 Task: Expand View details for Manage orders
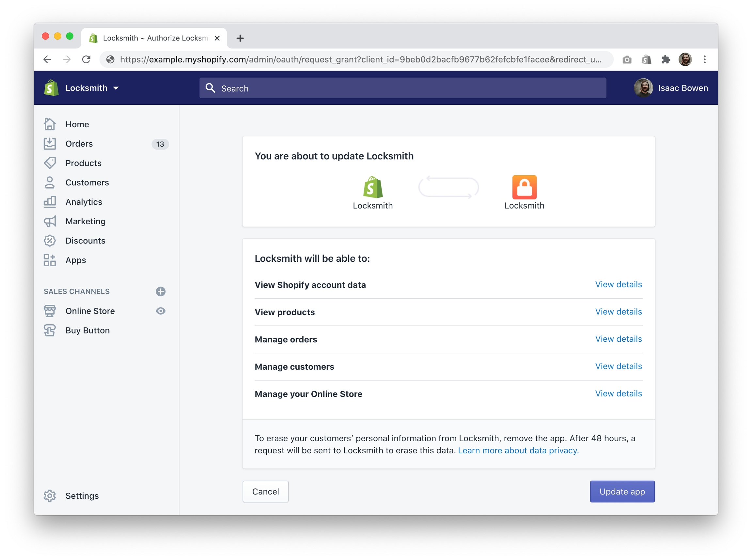618,339
